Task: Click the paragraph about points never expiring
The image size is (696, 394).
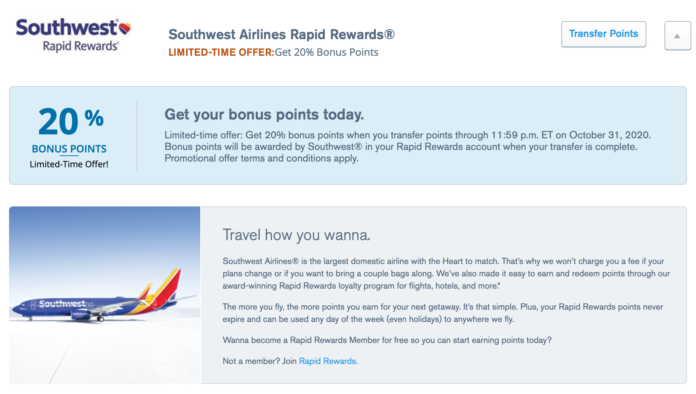Action: pyautogui.click(x=443, y=313)
